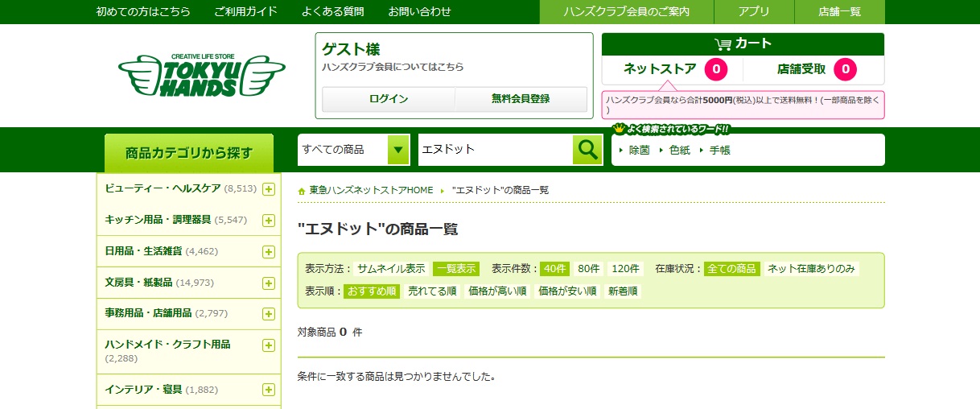
Task: Sort by 新着順
Action: coord(623,291)
